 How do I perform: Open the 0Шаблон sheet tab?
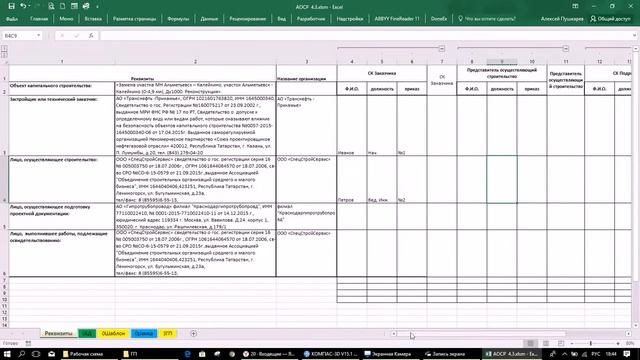click(x=113, y=333)
